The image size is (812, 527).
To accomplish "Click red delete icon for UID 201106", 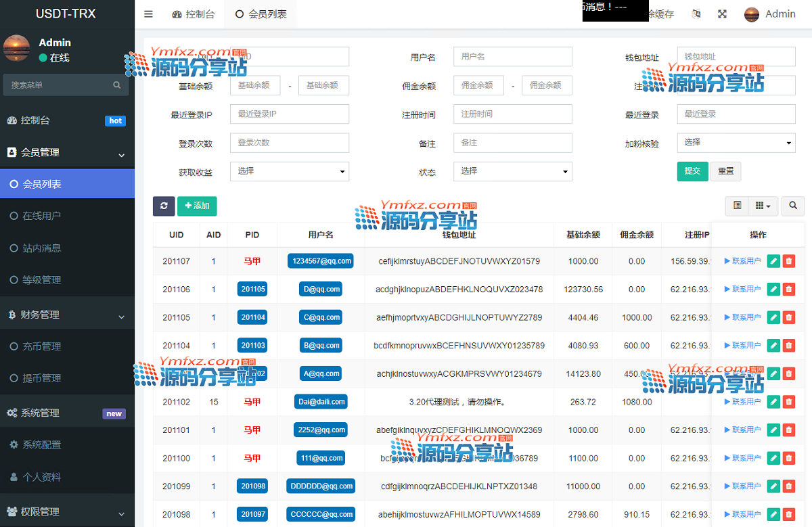I will click(788, 290).
